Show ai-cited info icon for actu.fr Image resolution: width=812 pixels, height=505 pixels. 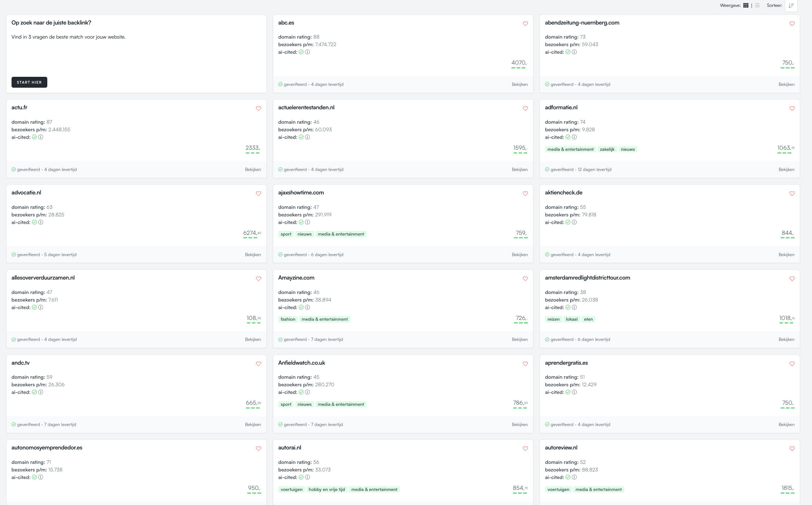41,137
